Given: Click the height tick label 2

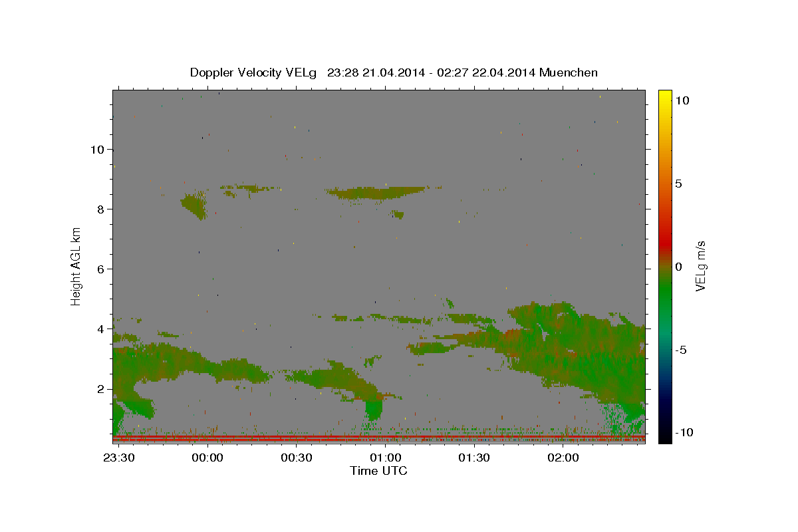Looking at the screenshot, I should (x=100, y=389).
